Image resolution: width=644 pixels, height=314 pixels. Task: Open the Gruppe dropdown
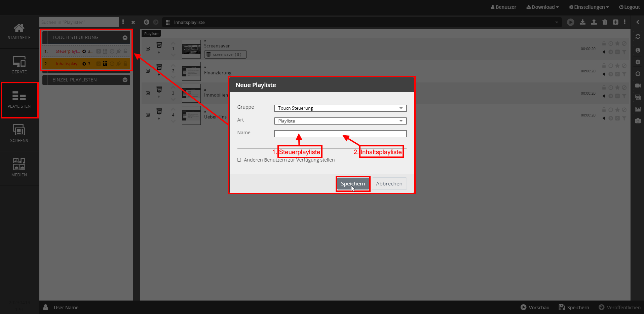tap(340, 108)
